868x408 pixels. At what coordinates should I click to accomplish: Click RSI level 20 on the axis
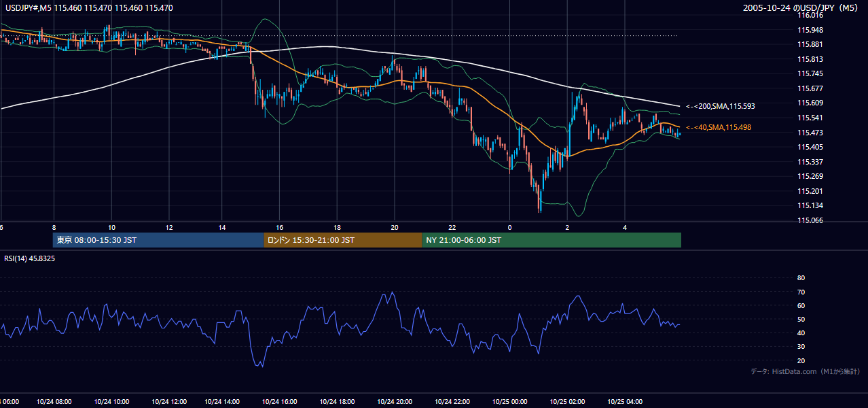801,360
